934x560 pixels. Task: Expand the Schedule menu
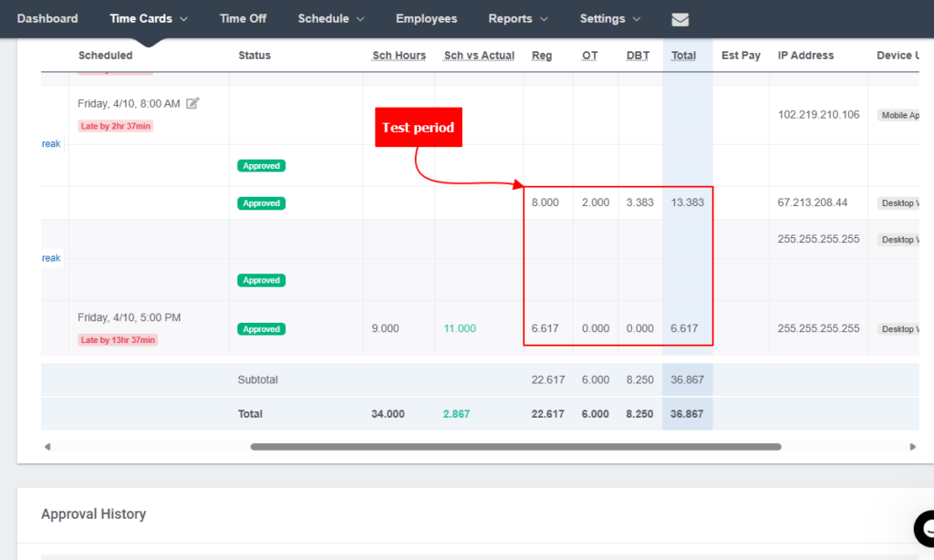click(x=331, y=18)
